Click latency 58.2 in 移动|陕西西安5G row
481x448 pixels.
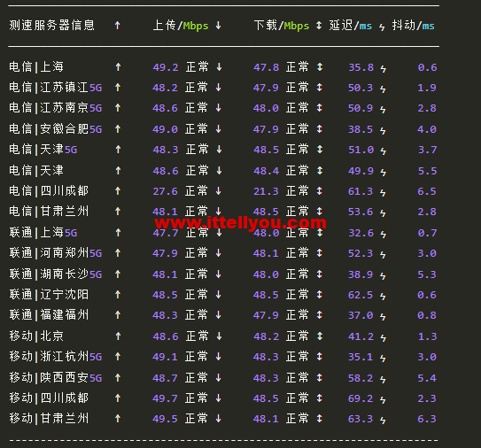[361, 378]
